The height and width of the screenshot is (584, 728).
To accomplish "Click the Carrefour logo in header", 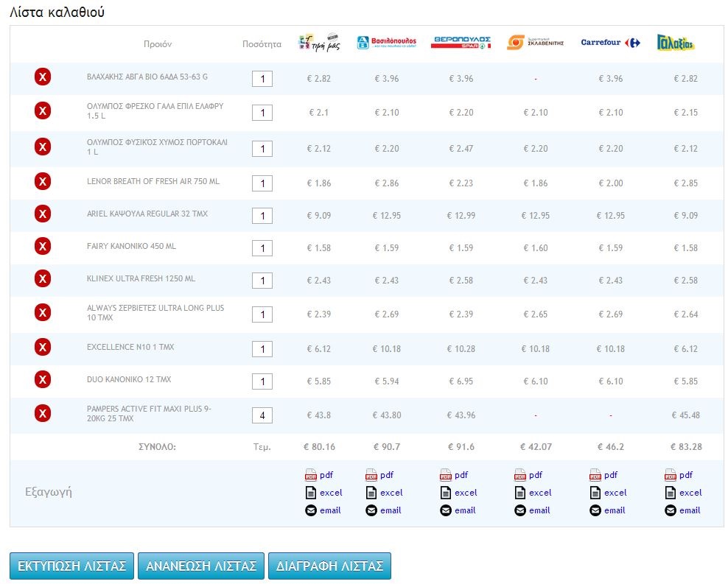I will coord(610,43).
